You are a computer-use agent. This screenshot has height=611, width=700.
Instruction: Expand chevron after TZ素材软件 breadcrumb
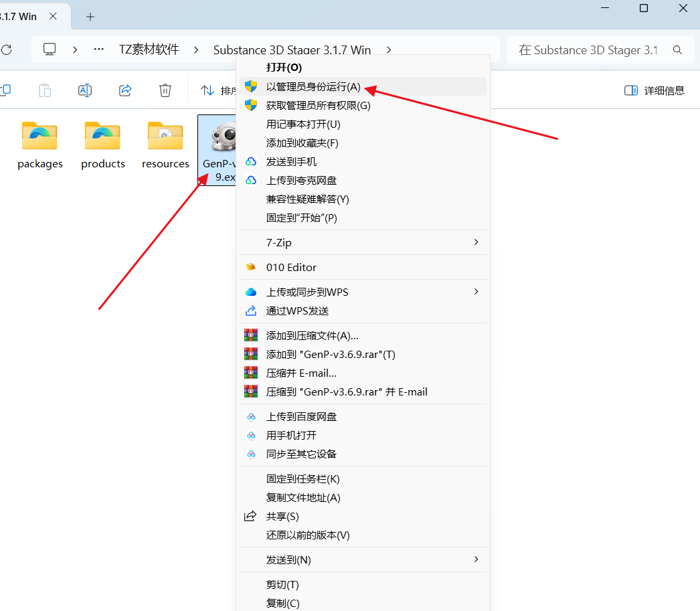point(196,50)
